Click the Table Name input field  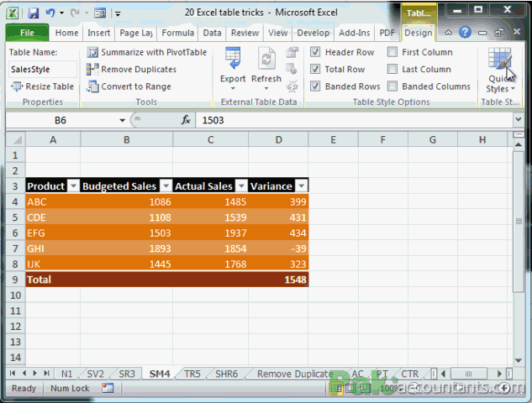[42, 70]
